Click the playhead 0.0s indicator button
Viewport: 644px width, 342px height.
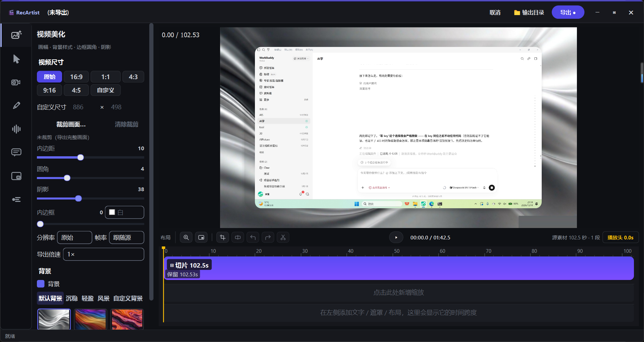[x=621, y=237]
